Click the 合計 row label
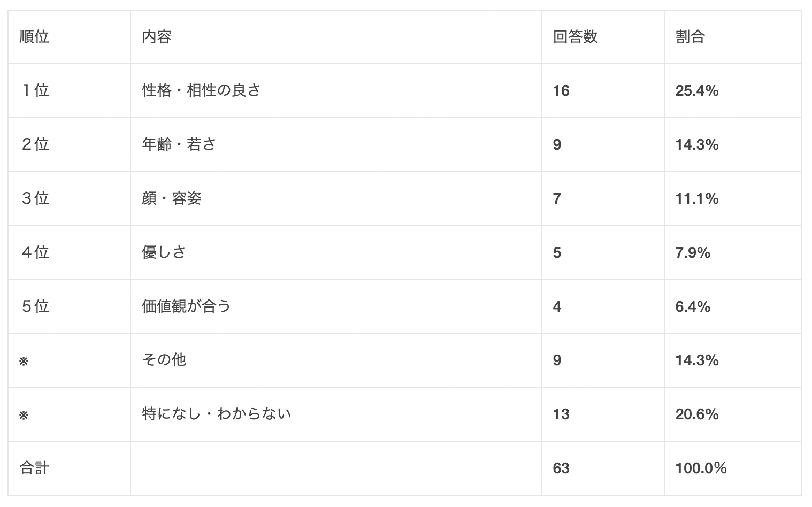This screenshot has height=507, width=812. (x=34, y=468)
